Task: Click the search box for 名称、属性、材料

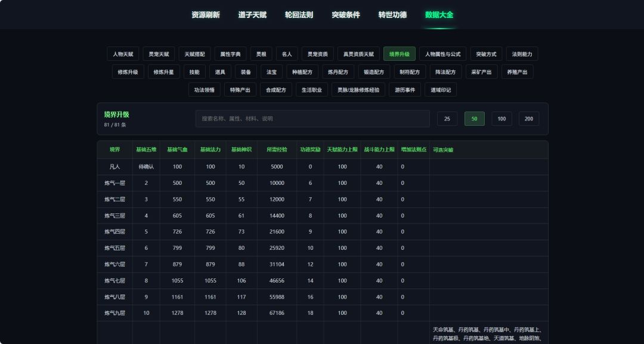Action: [312, 119]
